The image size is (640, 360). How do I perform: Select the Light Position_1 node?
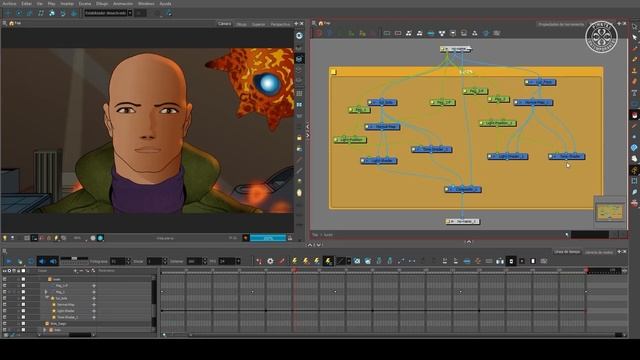click(498, 123)
